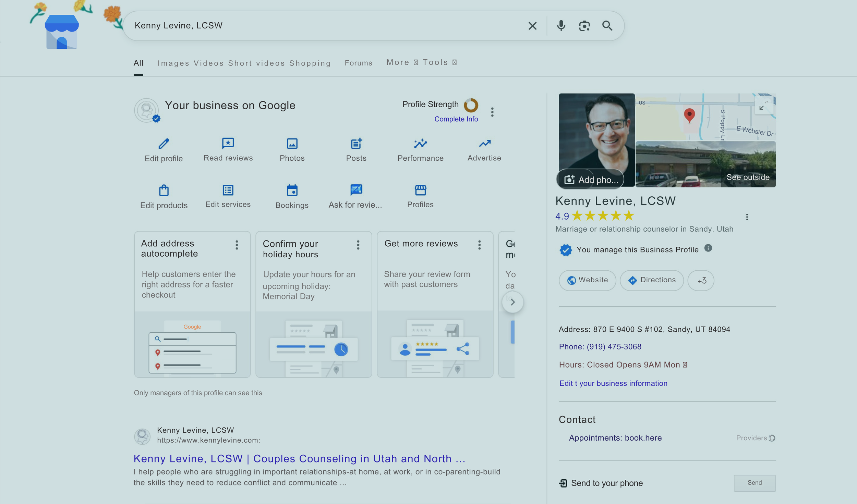Open business panel three-dot menu
This screenshot has width=857, height=504.
pos(492,112)
